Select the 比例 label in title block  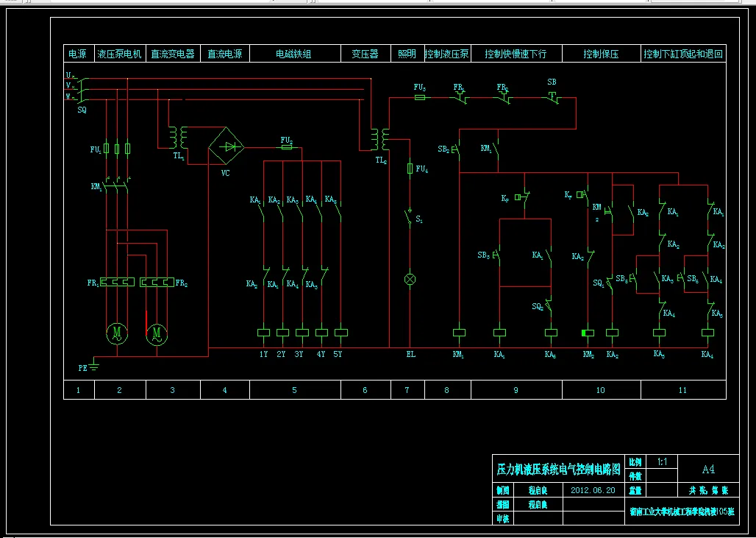[635, 461]
